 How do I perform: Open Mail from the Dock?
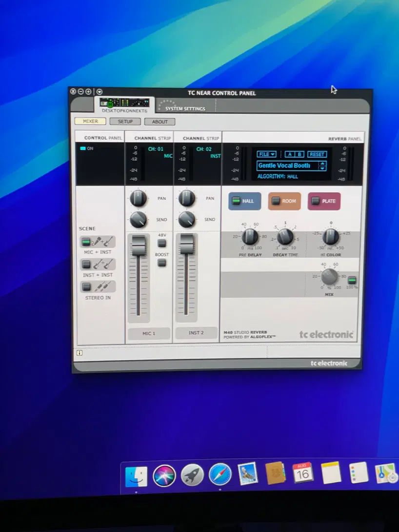(x=248, y=473)
